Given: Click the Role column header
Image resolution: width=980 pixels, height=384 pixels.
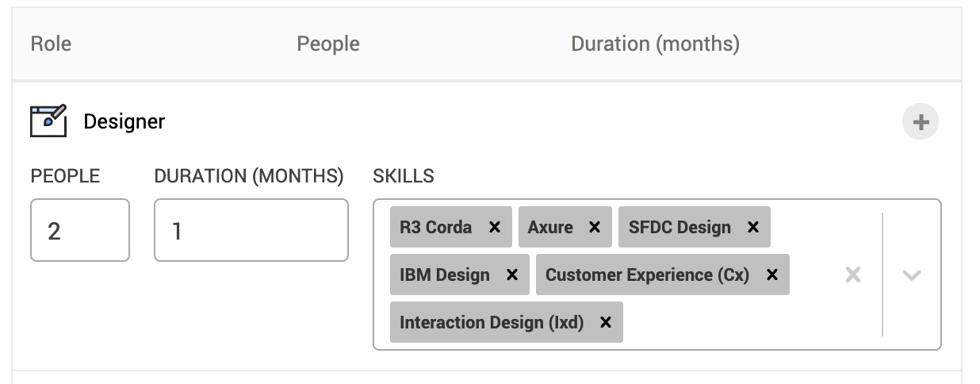Looking at the screenshot, I should click(51, 44).
